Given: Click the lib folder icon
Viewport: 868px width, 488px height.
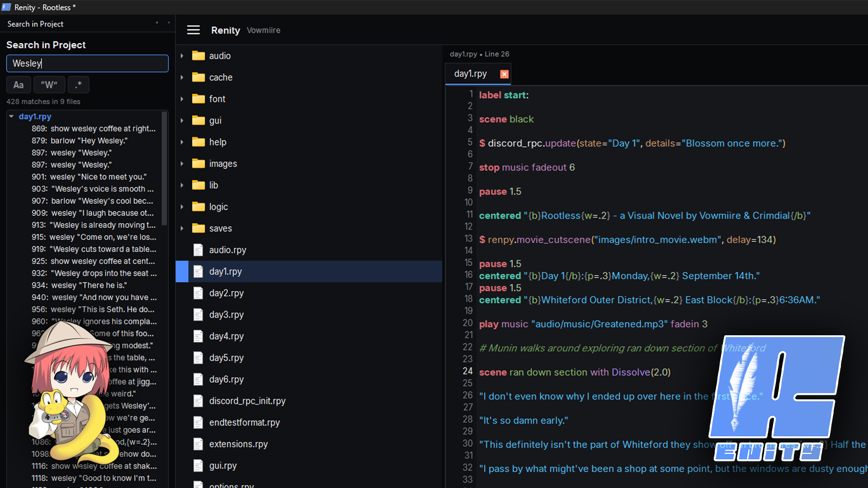Looking at the screenshot, I should (198, 185).
